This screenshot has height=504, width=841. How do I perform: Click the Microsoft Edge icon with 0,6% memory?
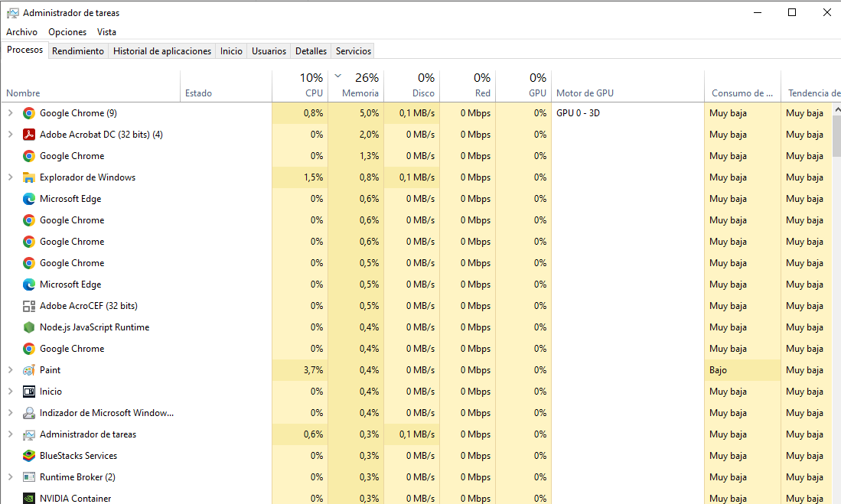pyautogui.click(x=29, y=199)
